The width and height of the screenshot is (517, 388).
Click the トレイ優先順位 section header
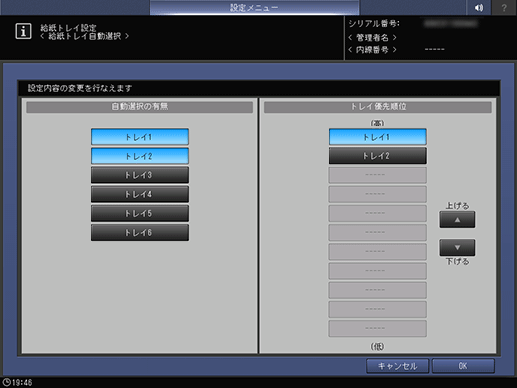pyautogui.click(x=378, y=107)
